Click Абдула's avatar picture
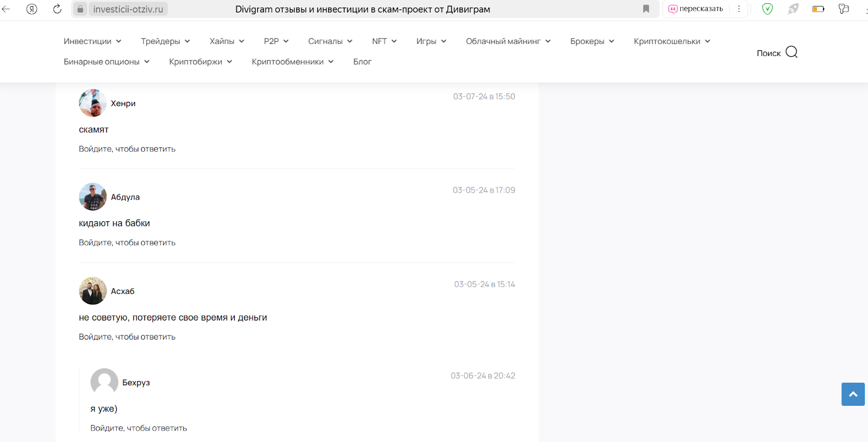The image size is (868, 442). pos(93,197)
